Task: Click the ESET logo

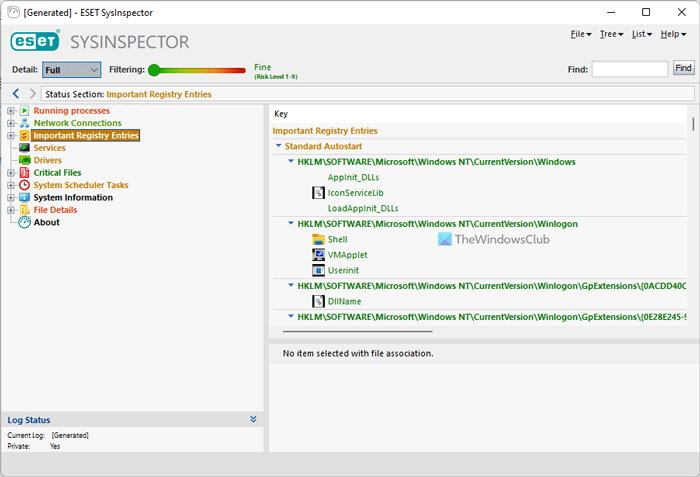Action: tap(35, 41)
